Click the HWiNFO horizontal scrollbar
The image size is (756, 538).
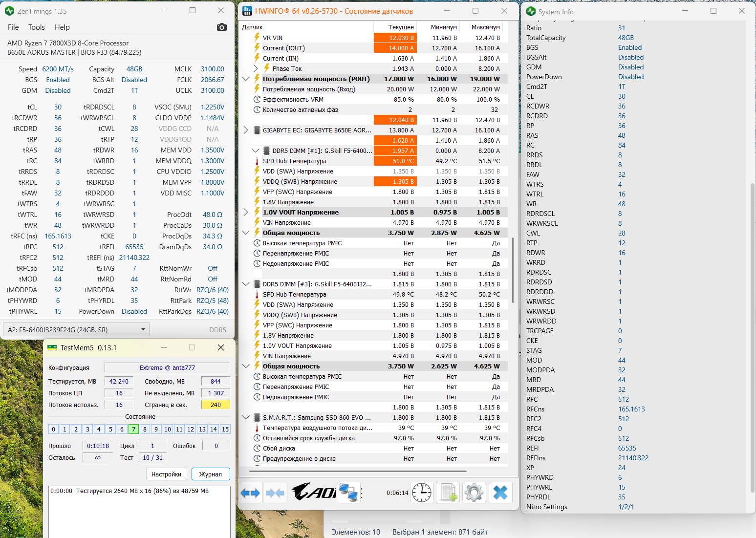pyautogui.click(x=358, y=471)
